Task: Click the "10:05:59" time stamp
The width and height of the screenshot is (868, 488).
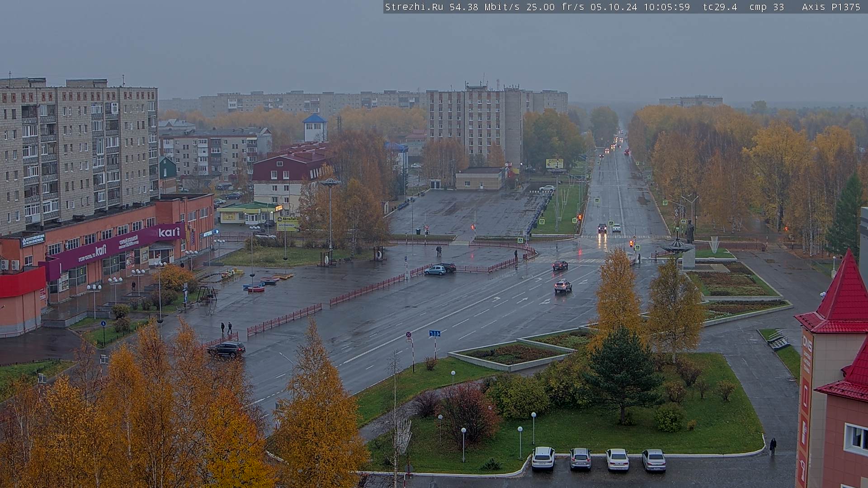Action: point(667,7)
